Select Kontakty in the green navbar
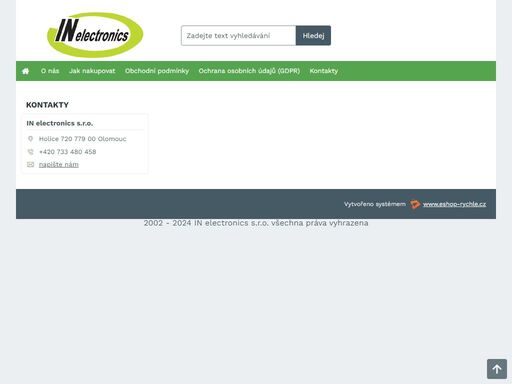The width and height of the screenshot is (512, 384). click(324, 71)
